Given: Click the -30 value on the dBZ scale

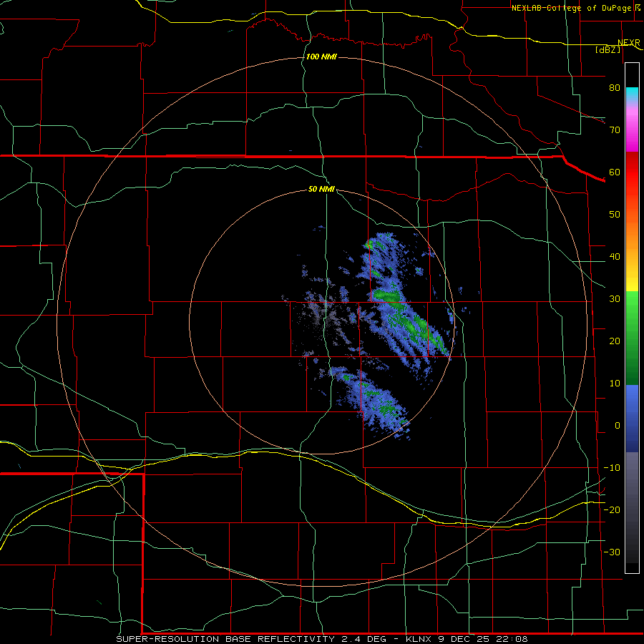Looking at the screenshot, I should pos(612,552).
